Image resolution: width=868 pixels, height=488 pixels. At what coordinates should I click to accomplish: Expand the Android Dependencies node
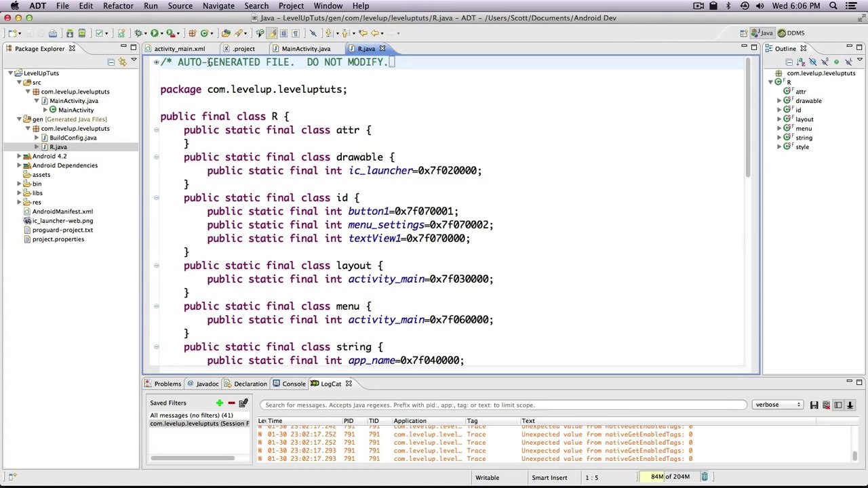(x=19, y=165)
